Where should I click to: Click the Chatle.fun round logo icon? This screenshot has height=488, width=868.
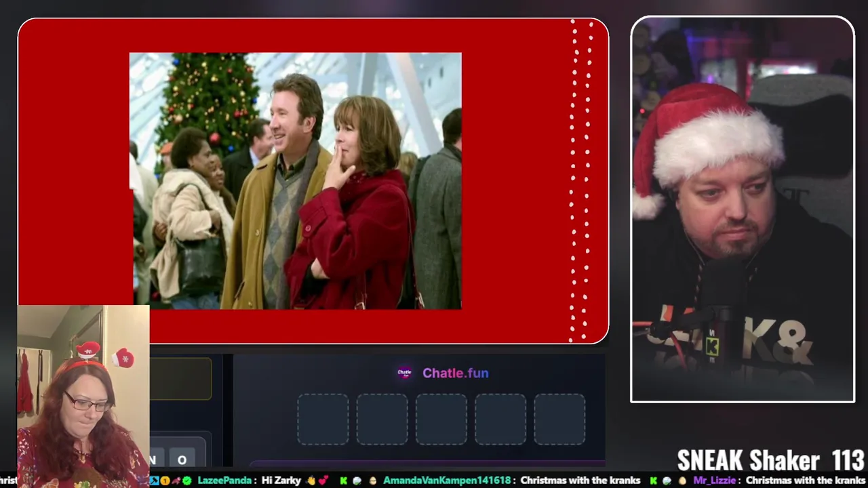point(404,373)
